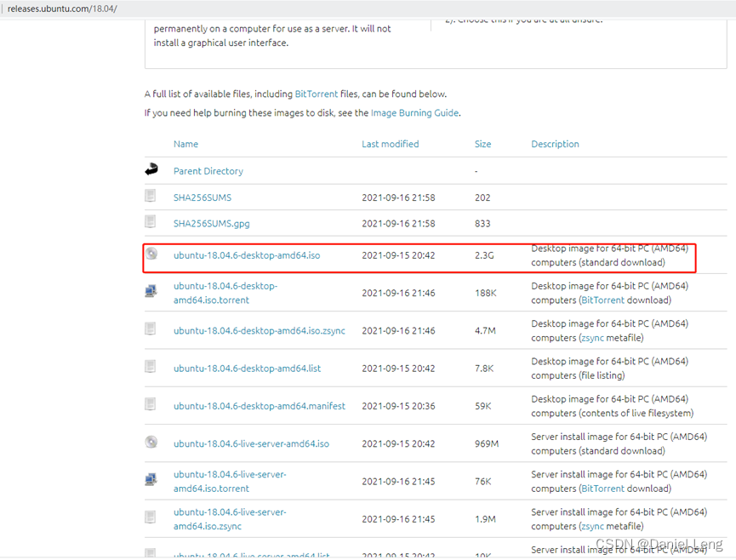Click the SHA256SUMS.gpg size value 833

click(x=482, y=224)
